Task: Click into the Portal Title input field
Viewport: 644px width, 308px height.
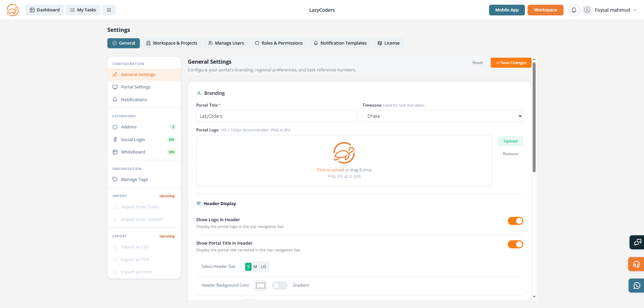Action: point(277,116)
